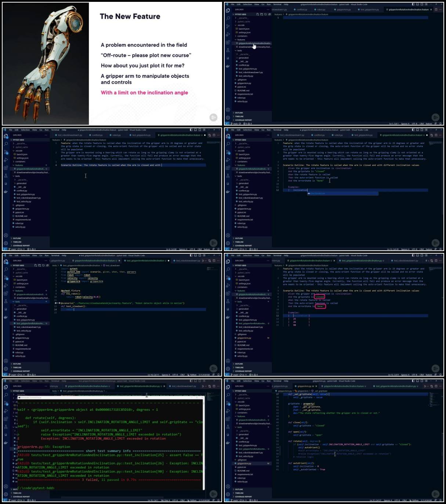Click Refresh Explorer icon in test_slowdown code frame
This screenshot has height=504, width=446.
coord(43,265)
